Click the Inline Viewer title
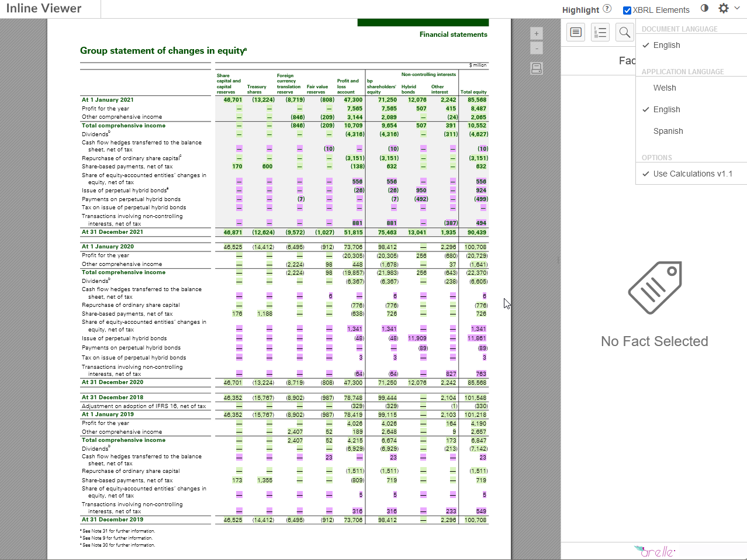 (x=44, y=8)
